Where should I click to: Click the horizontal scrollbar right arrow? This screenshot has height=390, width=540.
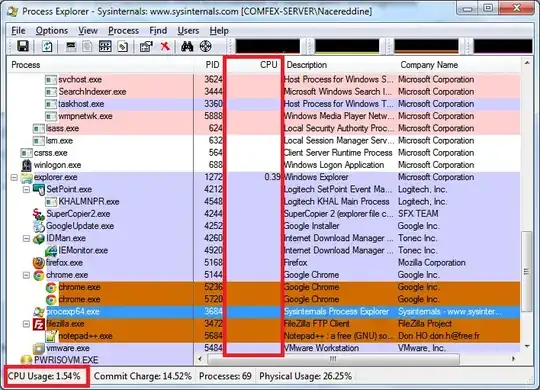[513, 359]
